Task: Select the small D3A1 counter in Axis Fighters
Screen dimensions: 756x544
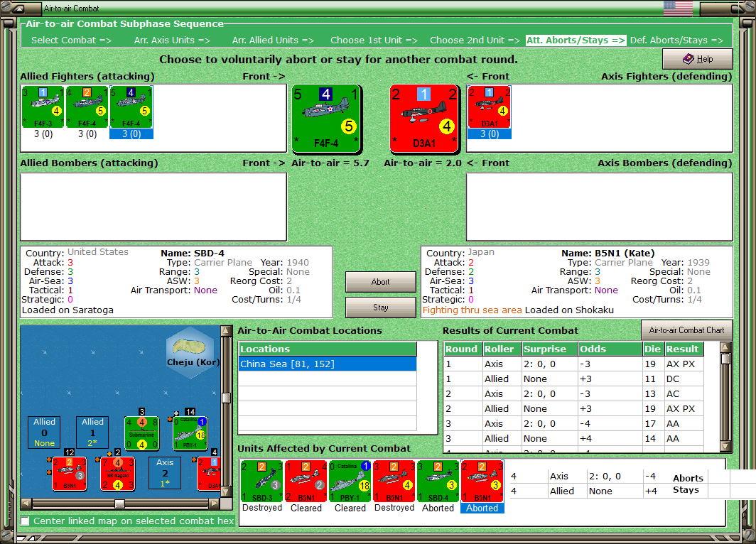Action: pyautogui.click(x=490, y=107)
